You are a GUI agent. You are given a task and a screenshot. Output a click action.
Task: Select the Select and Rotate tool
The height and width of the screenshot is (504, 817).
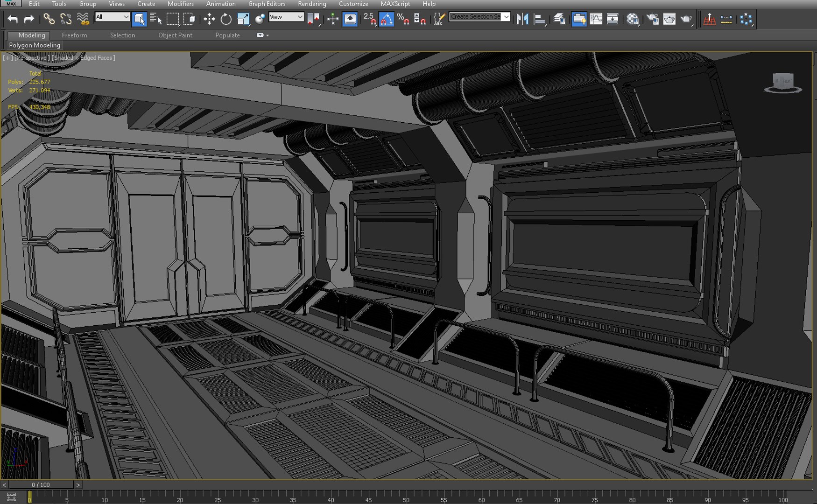[x=226, y=19]
